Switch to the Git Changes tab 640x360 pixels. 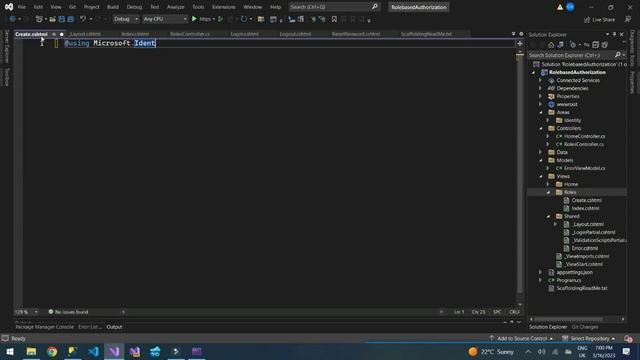click(x=585, y=327)
